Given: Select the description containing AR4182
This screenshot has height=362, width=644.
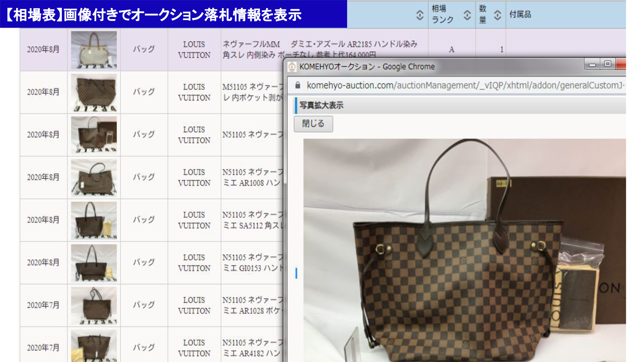Looking at the screenshot, I should click(252, 348).
